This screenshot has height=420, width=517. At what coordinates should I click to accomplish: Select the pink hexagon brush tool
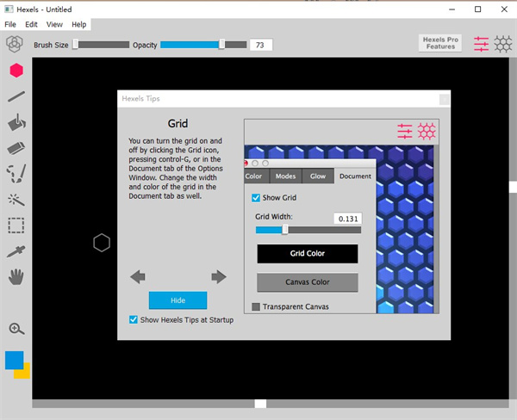16,71
